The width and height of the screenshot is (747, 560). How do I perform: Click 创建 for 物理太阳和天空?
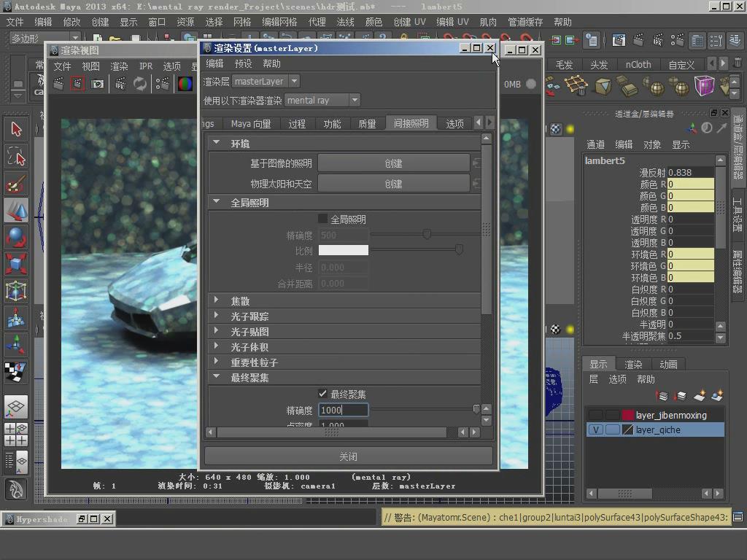393,184
